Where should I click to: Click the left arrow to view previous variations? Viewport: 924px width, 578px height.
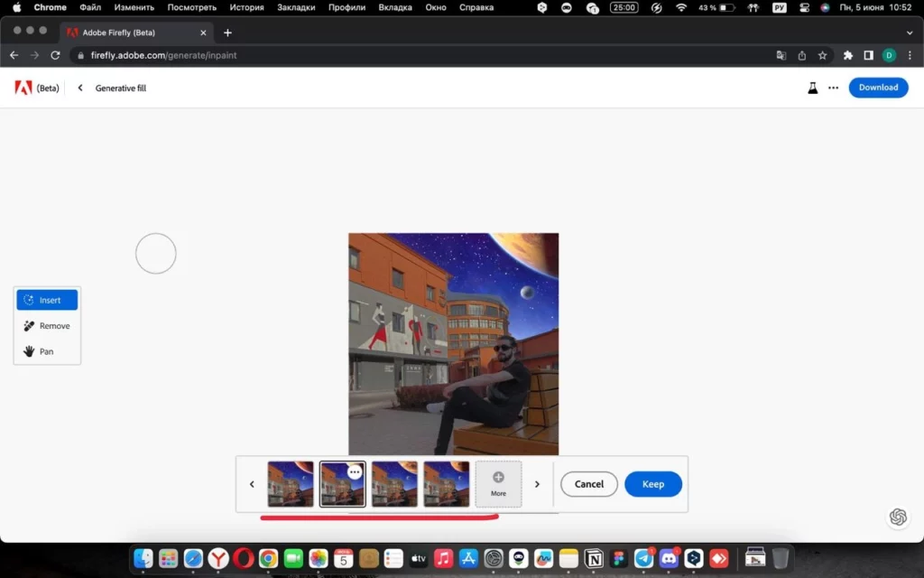[252, 484]
